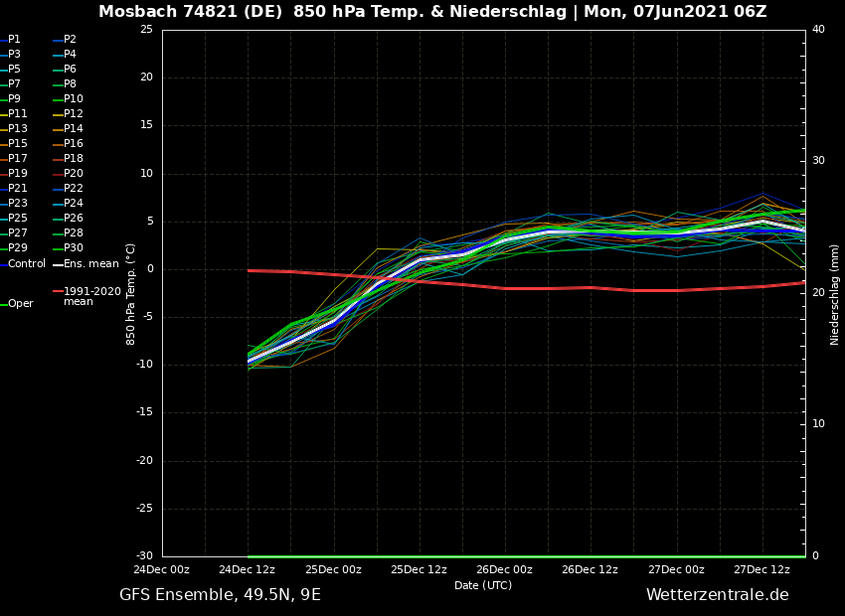The image size is (845, 616).
Task: Click the 27Dec 12z tick label
Action: [x=761, y=570]
